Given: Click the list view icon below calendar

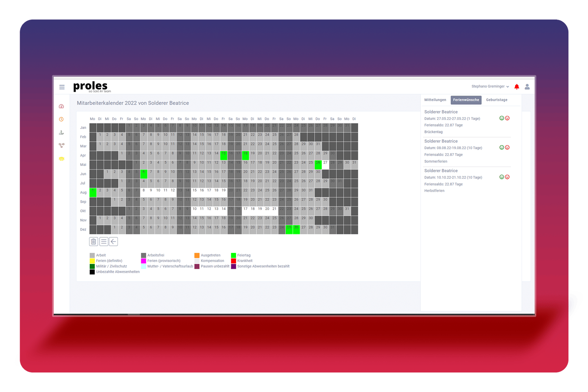Looking at the screenshot, I should point(104,242).
